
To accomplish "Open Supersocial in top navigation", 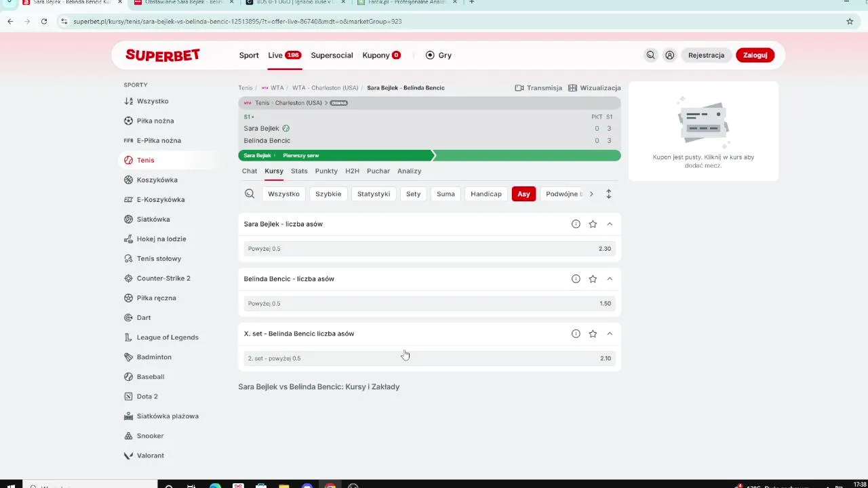I will [x=332, y=56].
